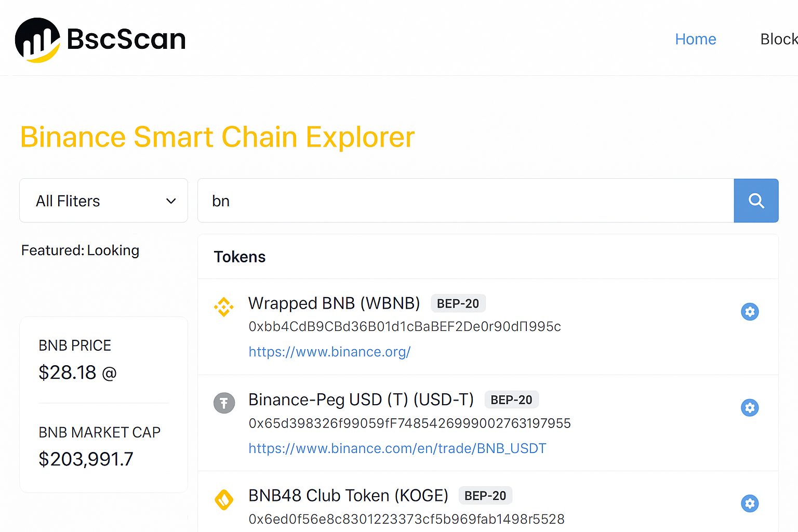Click gear icon beside Binance-Peg USD
Viewport: 798px width, 532px height.
pos(750,407)
